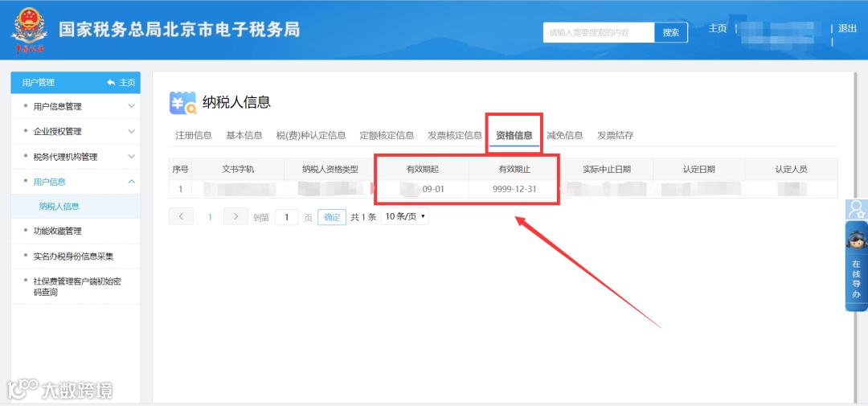The width and height of the screenshot is (868, 406).
Task: Switch to the 基本信息 tab
Action: (x=244, y=135)
